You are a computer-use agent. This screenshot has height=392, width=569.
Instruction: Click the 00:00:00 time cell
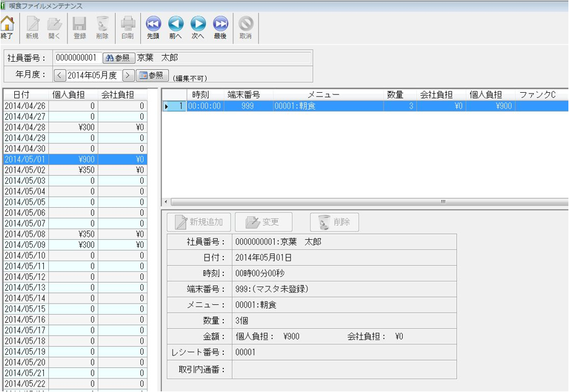pos(205,106)
